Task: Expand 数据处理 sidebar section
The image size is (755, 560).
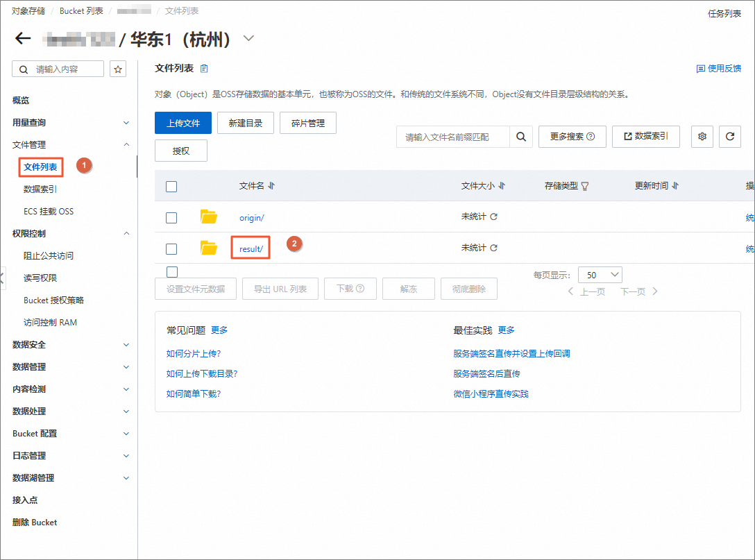Action: [x=126, y=411]
